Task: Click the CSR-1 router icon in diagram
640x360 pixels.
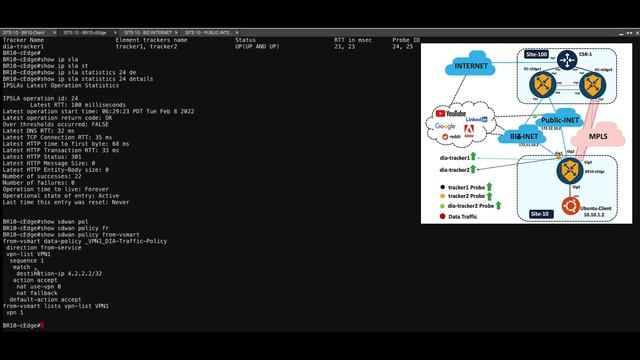Action: pyautogui.click(x=567, y=60)
